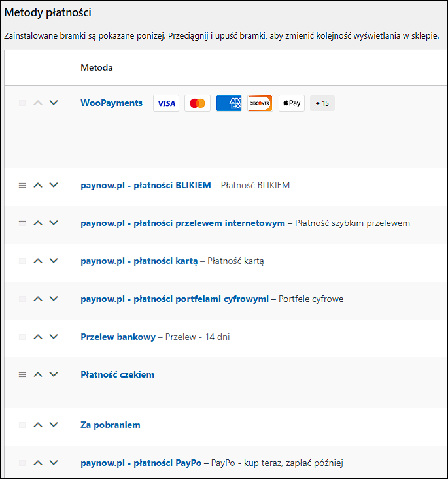Move paynow.pl BLIKIEM method up

click(x=38, y=186)
